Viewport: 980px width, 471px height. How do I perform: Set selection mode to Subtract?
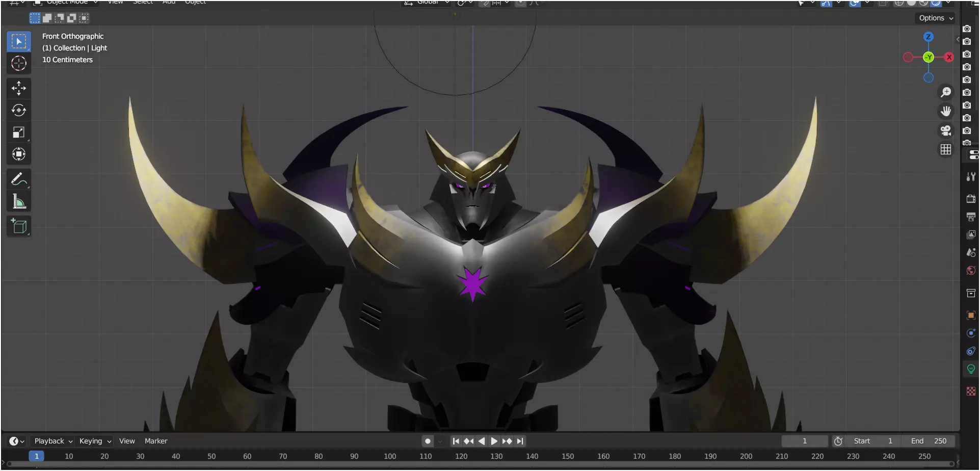59,18
